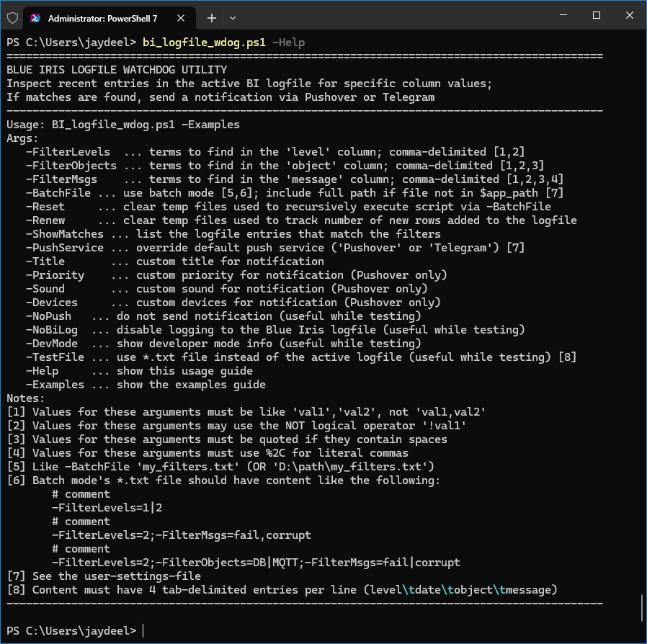The height and width of the screenshot is (644, 647).
Task: Click the '-FilterObjects=DB|MQTT' example line
Action: (256, 563)
